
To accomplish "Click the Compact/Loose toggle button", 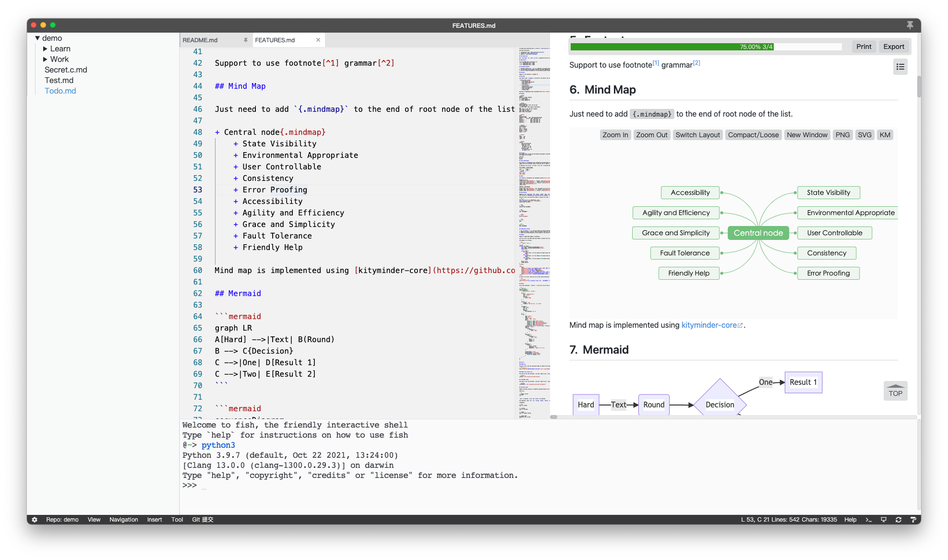I will pos(753,135).
